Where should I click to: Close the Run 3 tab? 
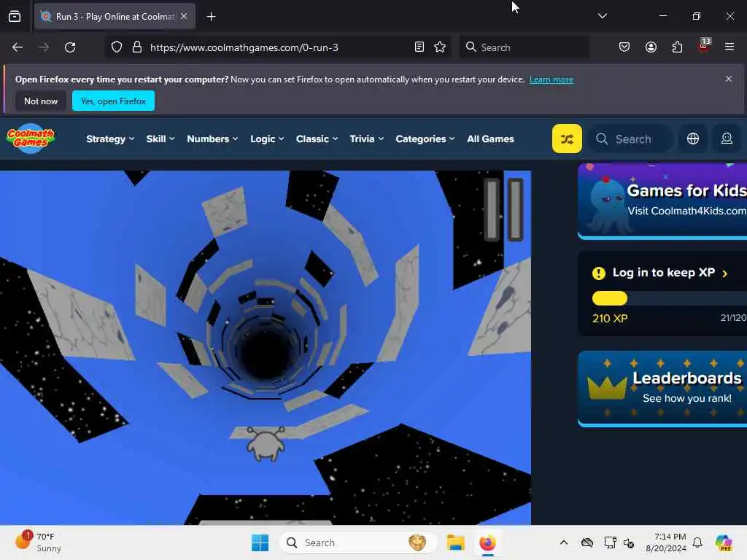coord(184,16)
